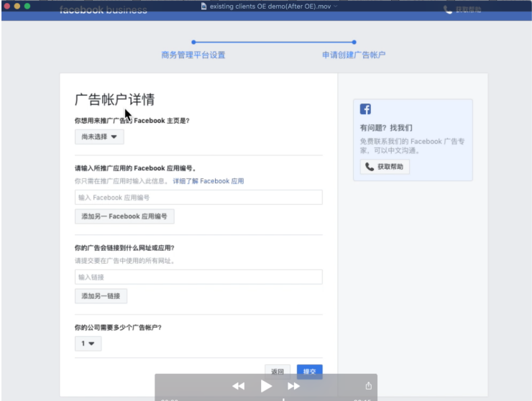Click the fast-forward button in video controls

(x=294, y=386)
